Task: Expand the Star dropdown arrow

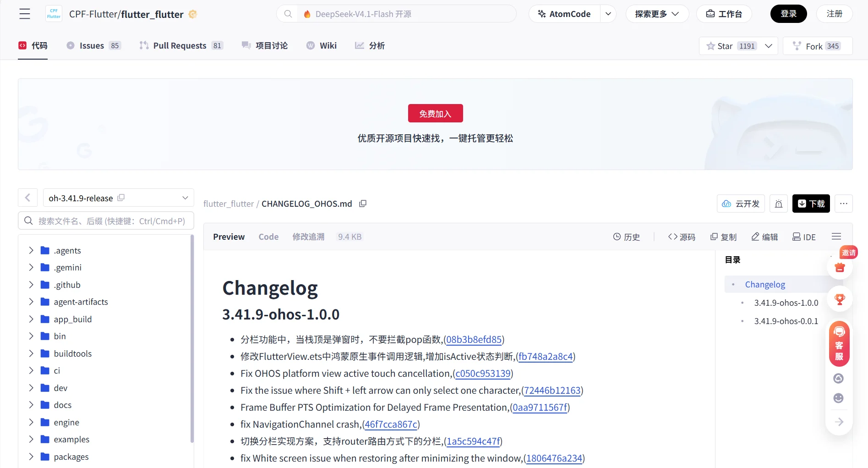Action: coord(769,46)
